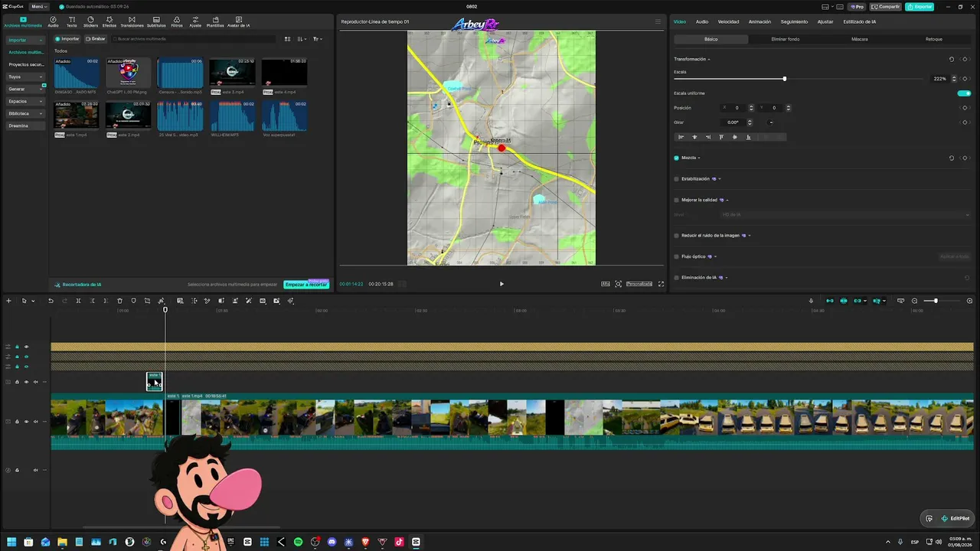
Task: Collapse the Transformación section
Action: [709, 59]
